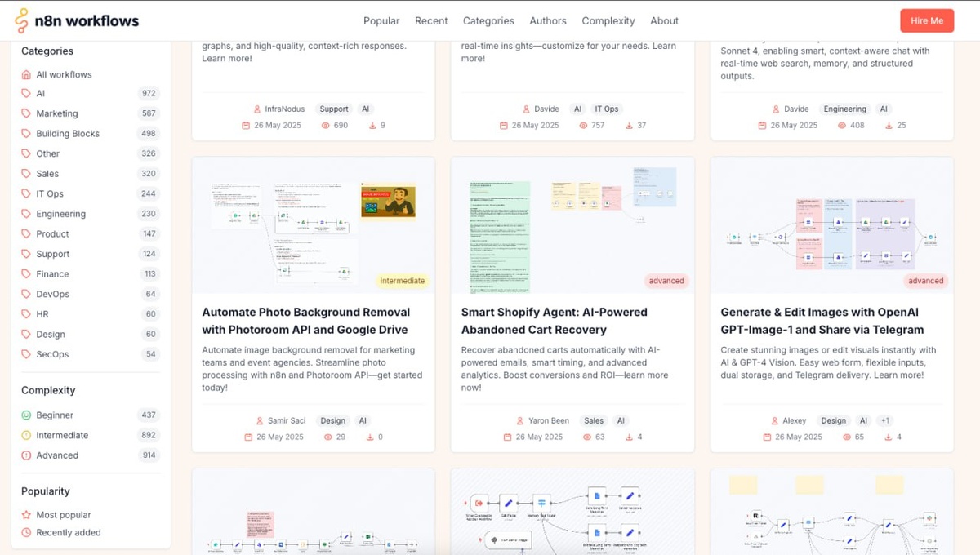Filter by the Design category text
The width and height of the screenshot is (980, 555).
coord(51,334)
